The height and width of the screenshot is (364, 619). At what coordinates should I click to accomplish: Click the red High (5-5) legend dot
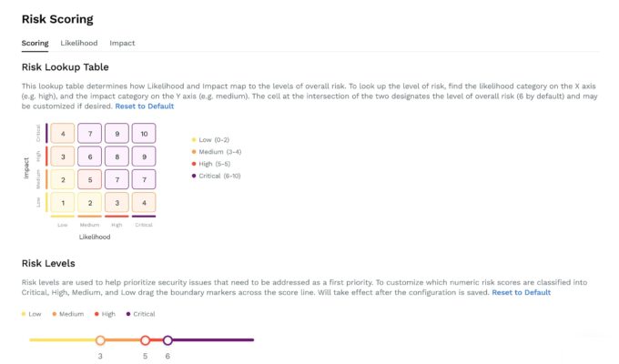pos(192,165)
